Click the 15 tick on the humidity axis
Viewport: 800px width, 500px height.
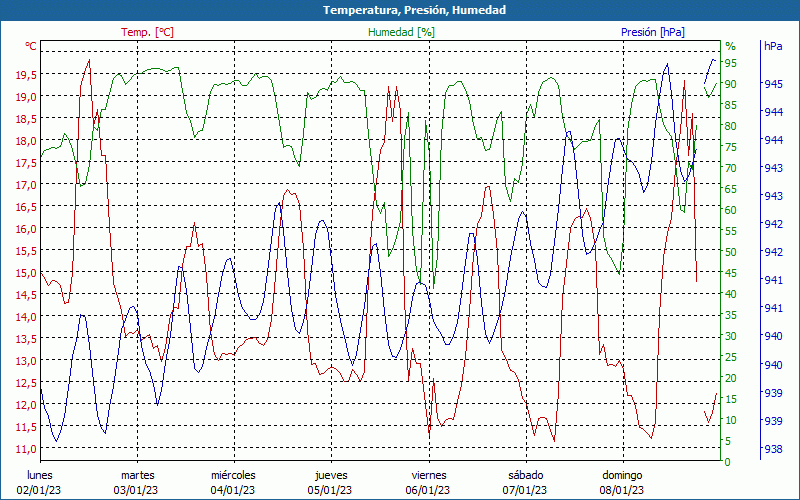(x=730, y=399)
